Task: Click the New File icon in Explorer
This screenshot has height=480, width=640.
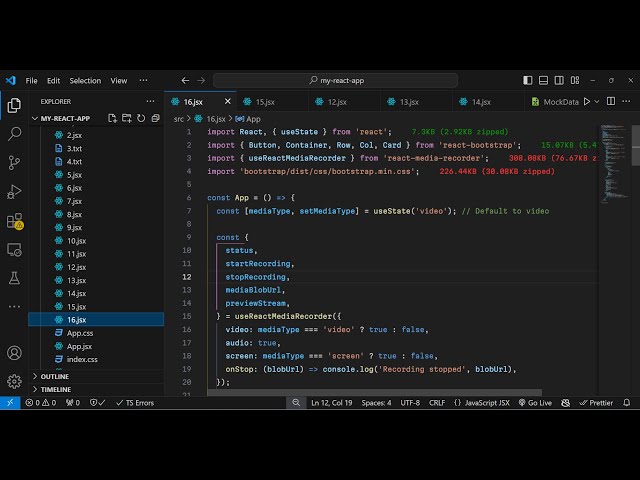Action: (112, 118)
